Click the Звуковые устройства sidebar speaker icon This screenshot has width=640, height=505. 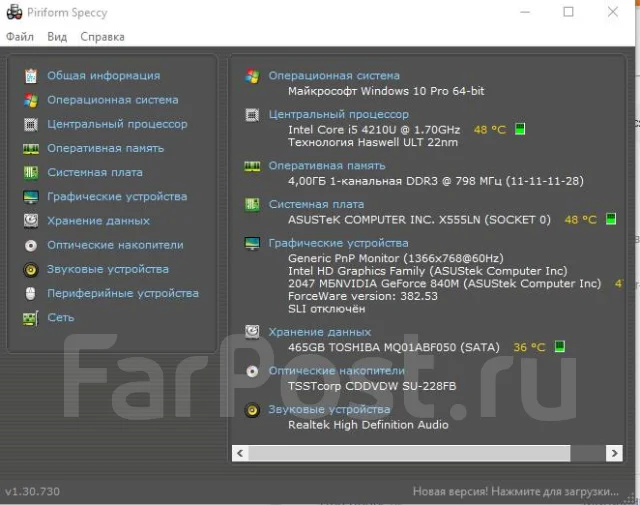(31, 269)
